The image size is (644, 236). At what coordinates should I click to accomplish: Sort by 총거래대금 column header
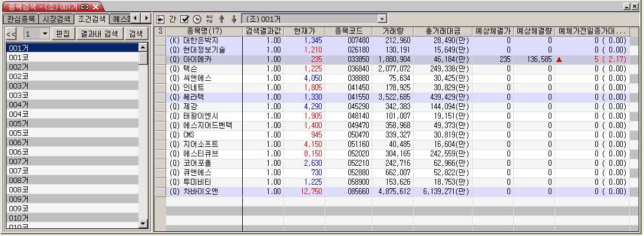442,31
